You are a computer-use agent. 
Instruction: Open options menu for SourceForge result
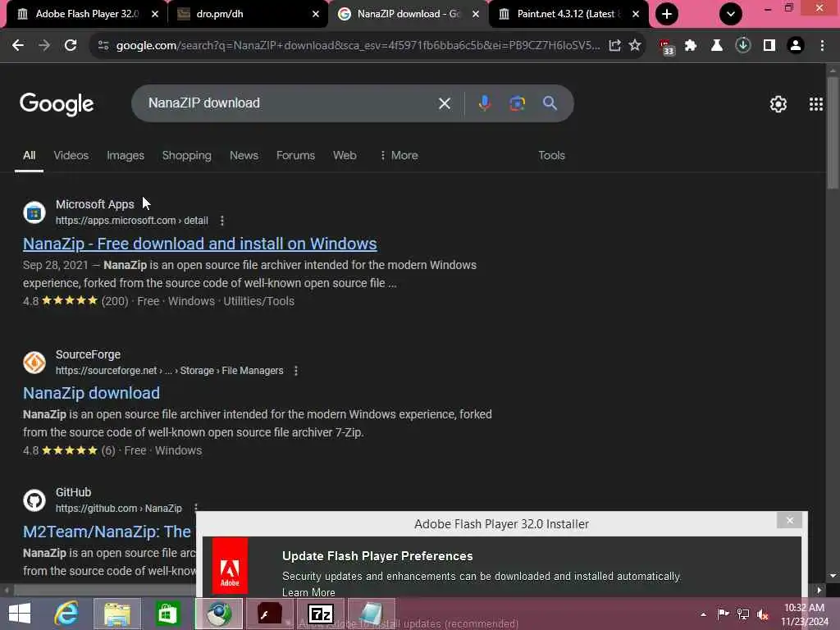pos(295,371)
